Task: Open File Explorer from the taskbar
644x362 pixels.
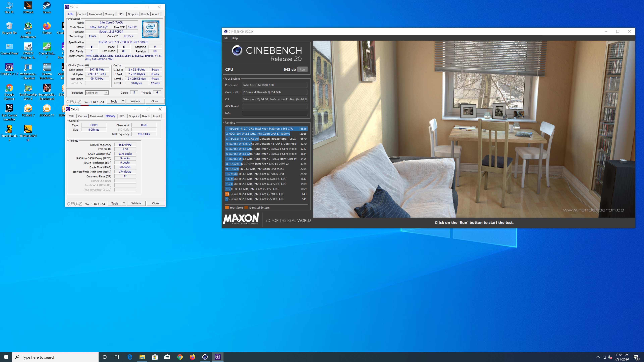Action: pyautogui.click(x=142, y=357)
